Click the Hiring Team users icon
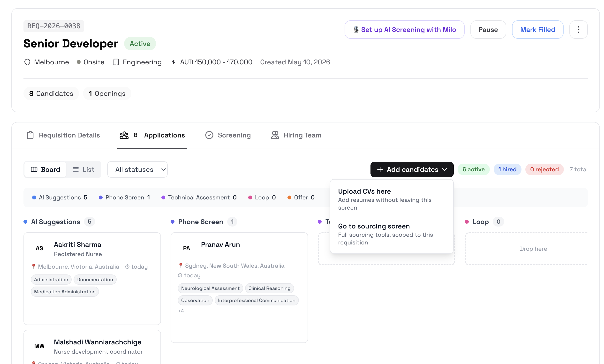Image resolution: width=604 pixels, height=364 pixels. [275, 135]
